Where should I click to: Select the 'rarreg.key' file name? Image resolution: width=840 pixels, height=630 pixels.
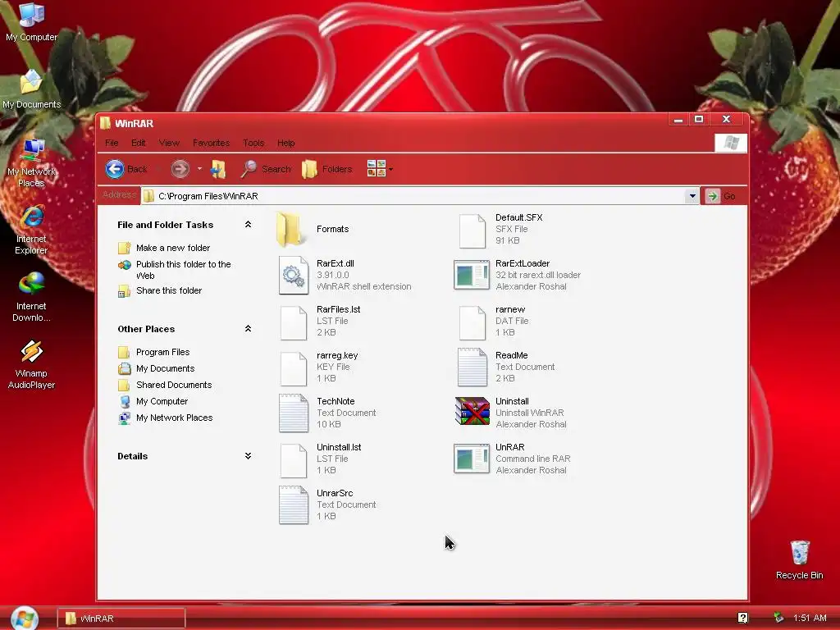337,356
